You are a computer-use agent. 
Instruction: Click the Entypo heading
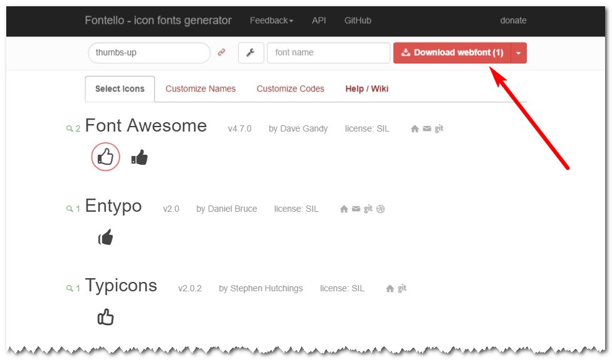(x=113, y=206)
